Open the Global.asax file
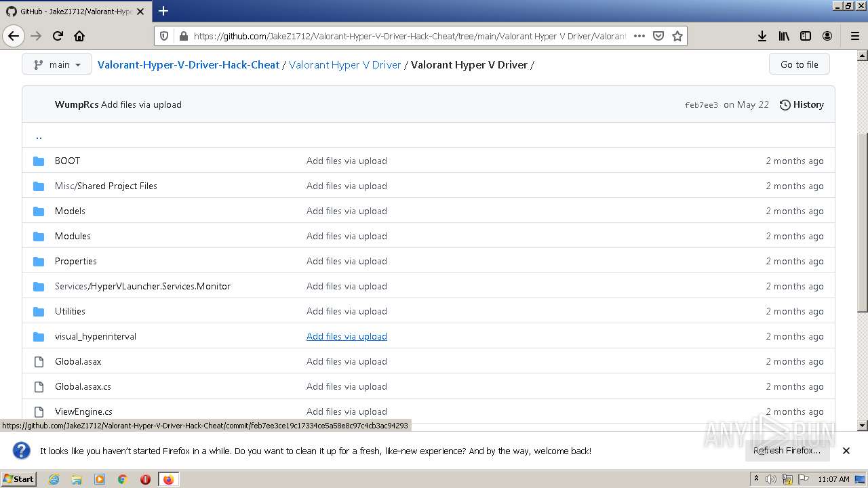This screenshot has height=488, width=868. tap(78, 361)
